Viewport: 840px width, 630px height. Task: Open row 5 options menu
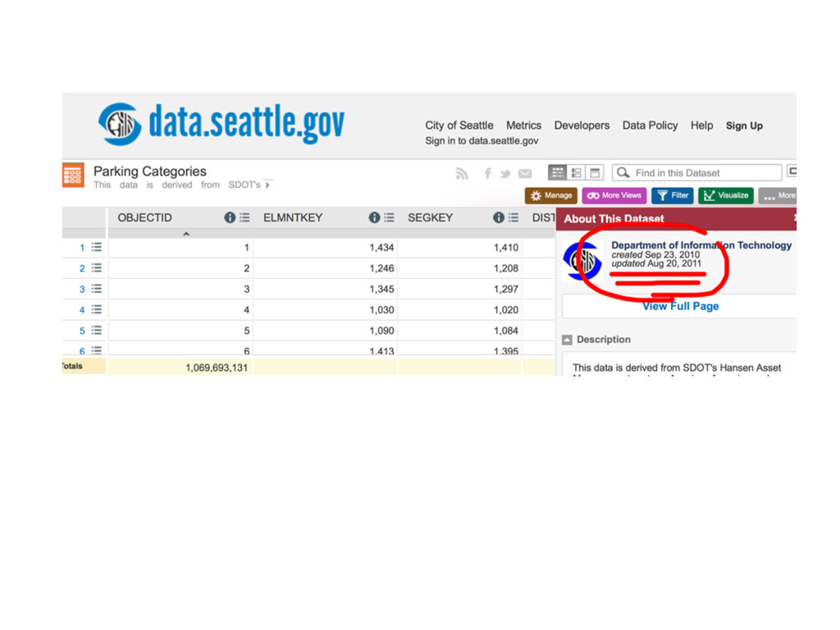pos(97,330)
